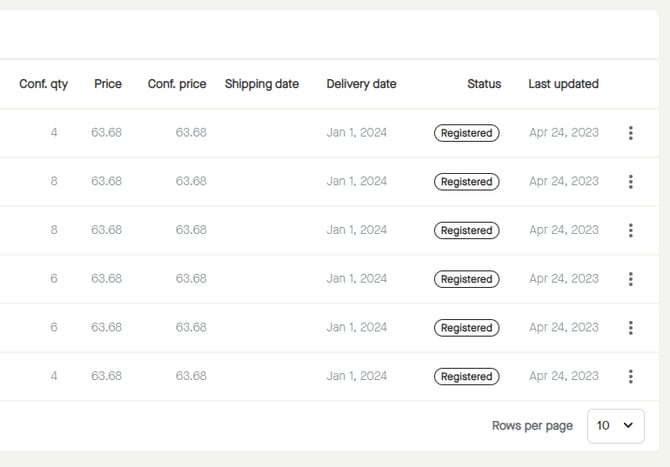The height and width of the screenshot is (467, 670).
Task: Open the three-dot menu in second row
Action: [x=630, y=182]
